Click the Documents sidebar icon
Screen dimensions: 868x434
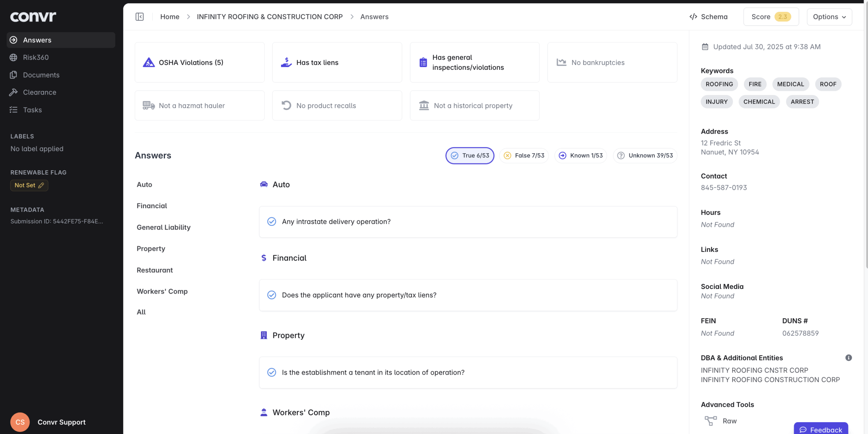click(14, 75)
